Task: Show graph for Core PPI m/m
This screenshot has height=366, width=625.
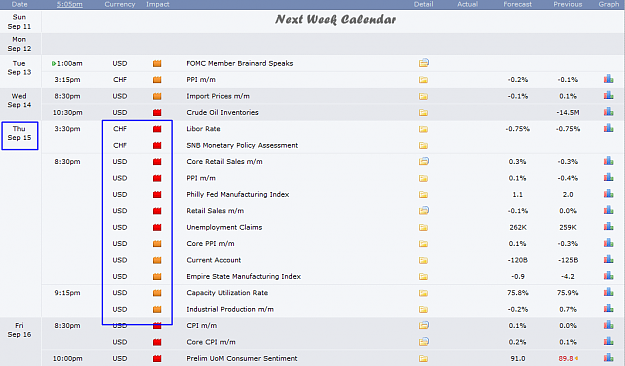Action: tap(608, 243)
